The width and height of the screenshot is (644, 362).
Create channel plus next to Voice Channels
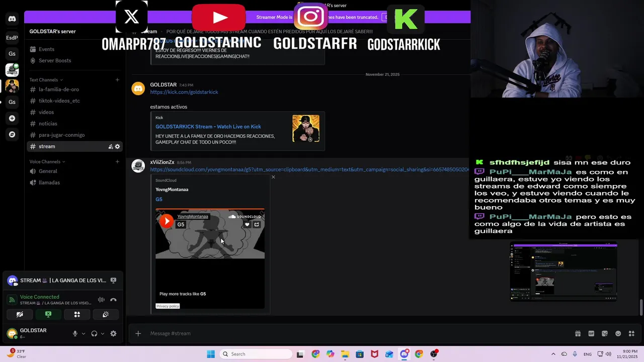[x=117, y=162]
